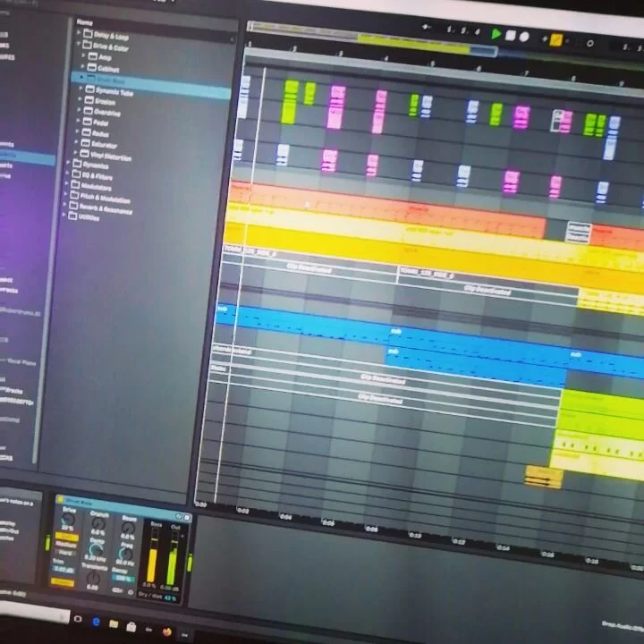Image resolution: width=644 pixels, height=644 pixels.
Task: Expand the EQ & Filters folder arrow
Action: [67, 173]
